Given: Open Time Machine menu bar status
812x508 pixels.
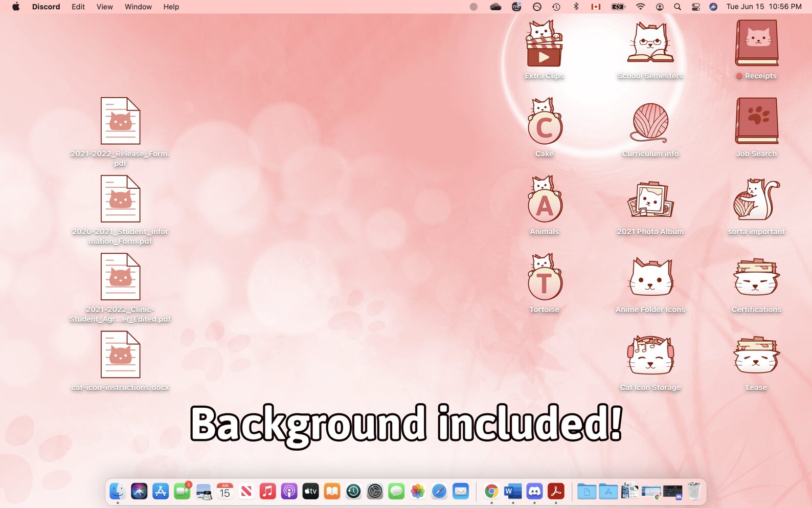Looking at the screenshot, I should pyautogui.click(x=556, y=7).
